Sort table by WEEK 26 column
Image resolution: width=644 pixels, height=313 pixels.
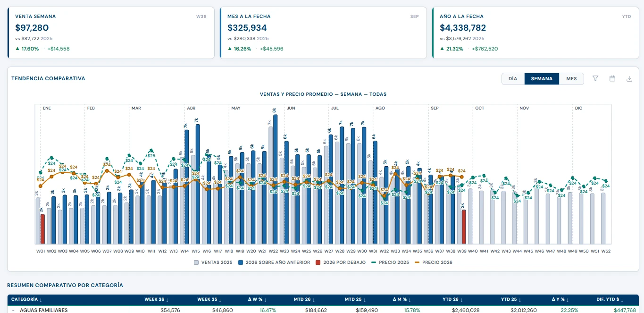(x=157, y=300)
